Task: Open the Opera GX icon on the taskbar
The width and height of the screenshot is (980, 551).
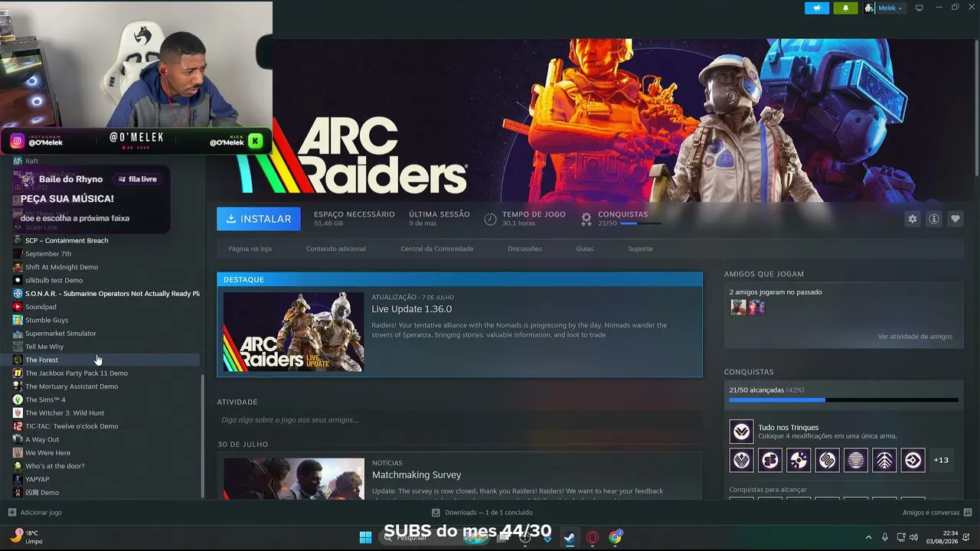Action: coord(593,537)
